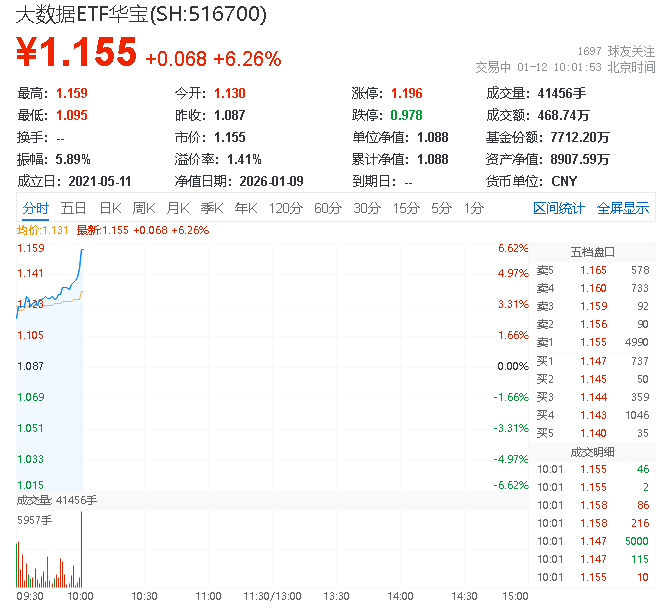Click 全屏显示 to view fullscreen
656x615 pixels.
coord(623,208)
